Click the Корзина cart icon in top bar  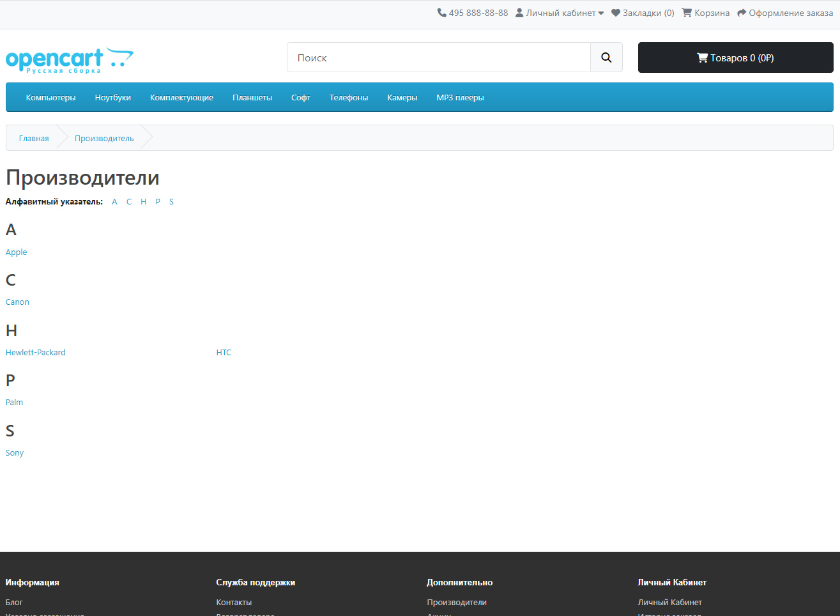pos(687,13)
